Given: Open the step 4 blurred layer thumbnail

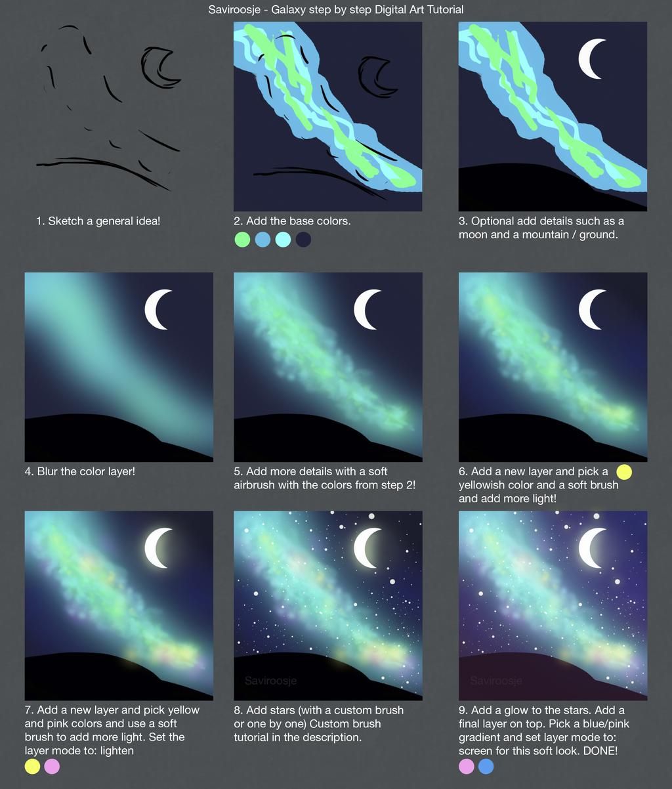Looking at the screenshot, I should point(119,367).
